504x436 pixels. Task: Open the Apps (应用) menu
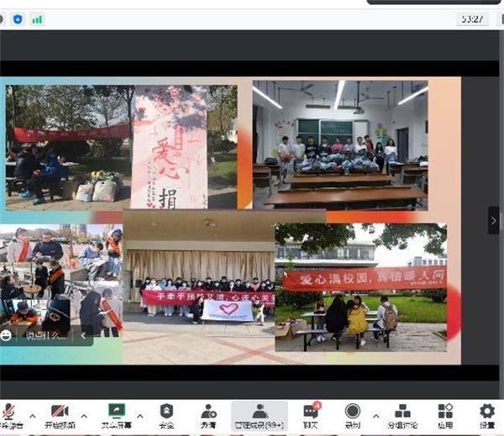[445, 412]
